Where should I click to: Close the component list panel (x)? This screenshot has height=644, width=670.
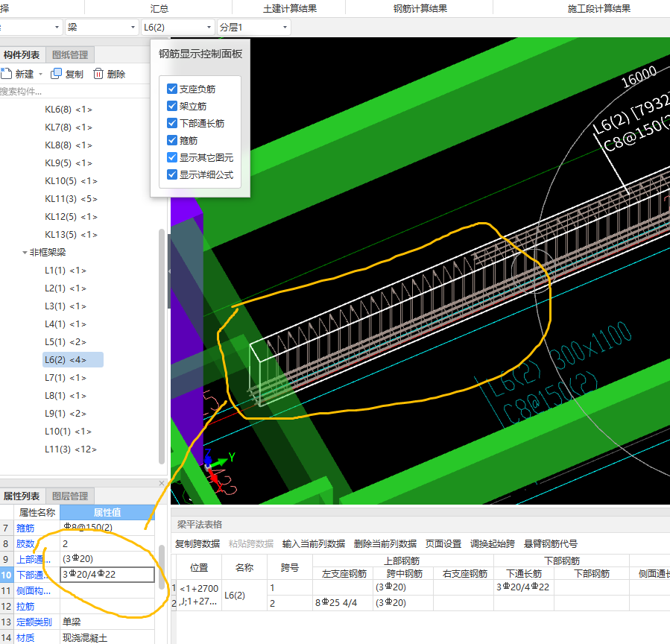(x=162, y=483)
